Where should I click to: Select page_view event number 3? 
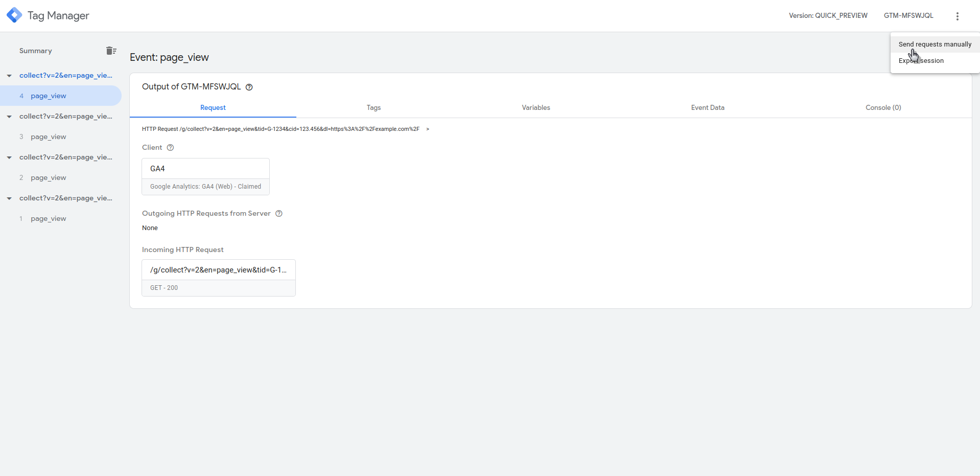point(48,137)
